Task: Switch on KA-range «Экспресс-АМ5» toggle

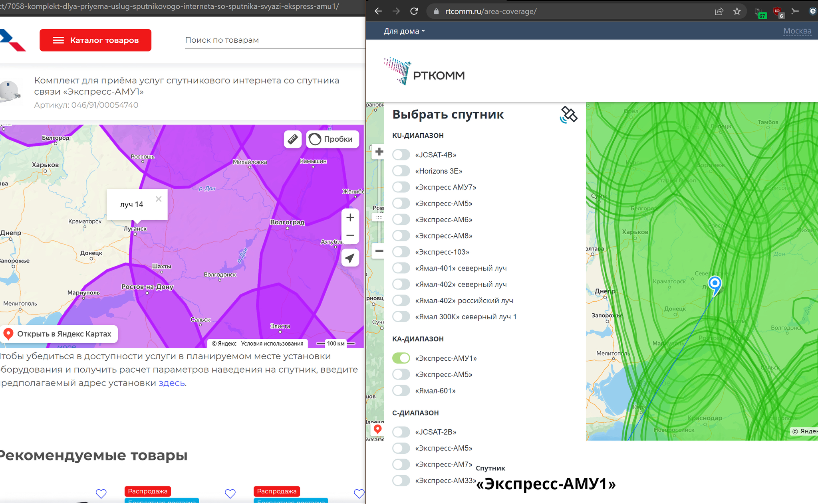Action: click(401, 374)
